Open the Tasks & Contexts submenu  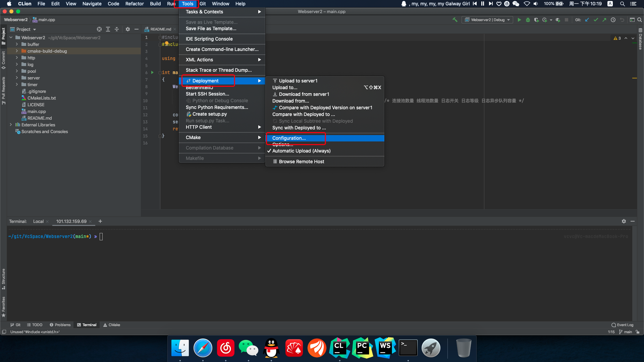pyautogui.click(x=222, y=12)
